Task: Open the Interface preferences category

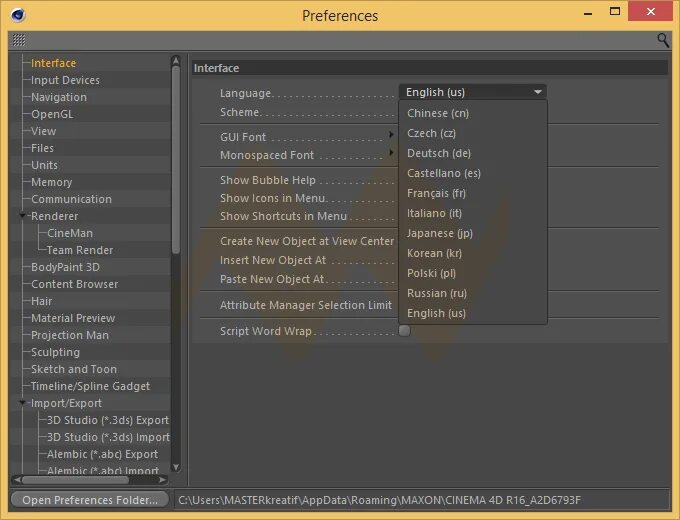Action: [53, 63]
